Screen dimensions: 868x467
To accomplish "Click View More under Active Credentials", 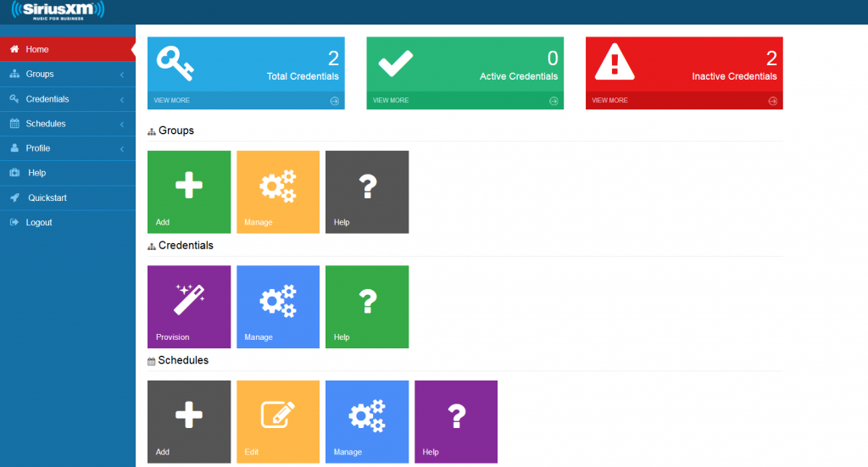I will coord(391,100).
